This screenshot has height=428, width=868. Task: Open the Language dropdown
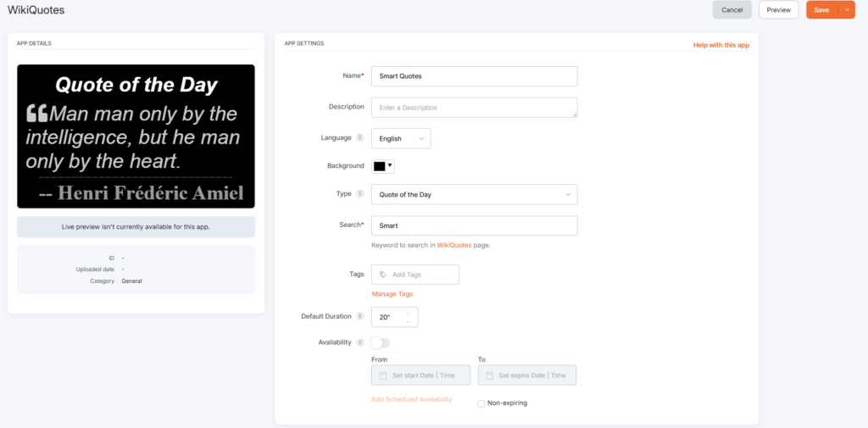pos(401,138)
